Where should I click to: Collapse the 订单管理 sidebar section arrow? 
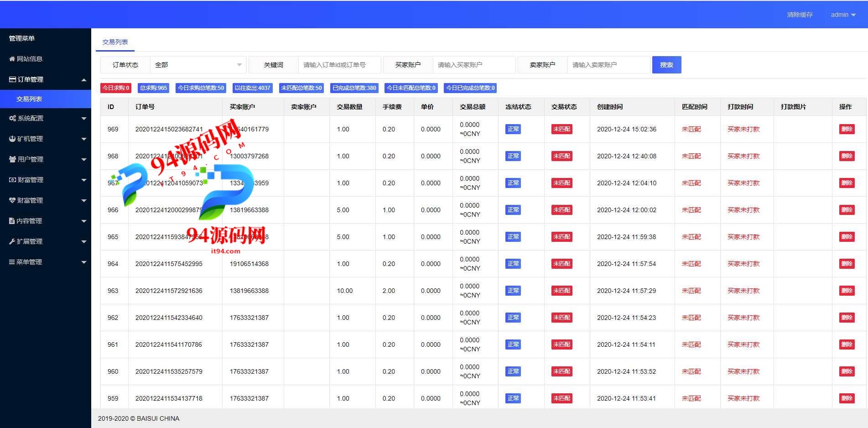pyautogui.click(x=84, y=80)
